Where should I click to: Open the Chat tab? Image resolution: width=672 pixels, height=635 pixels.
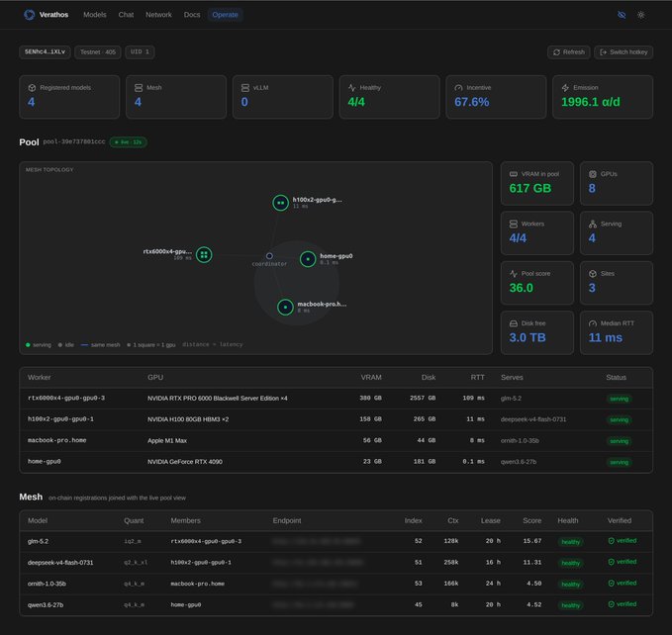coord(126,15)
